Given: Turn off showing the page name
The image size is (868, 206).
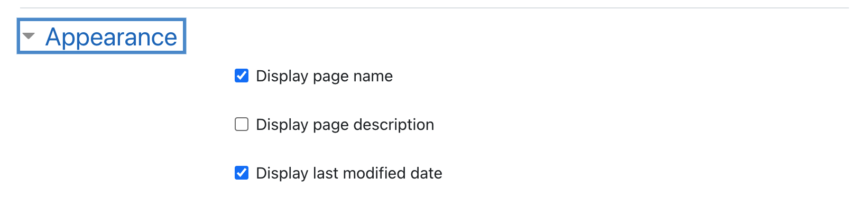Looking at the screenshot, I should coord(242,76).
